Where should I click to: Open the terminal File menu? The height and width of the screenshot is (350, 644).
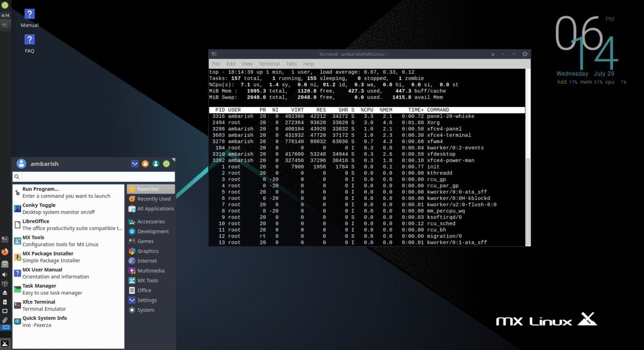pos(216,64)
